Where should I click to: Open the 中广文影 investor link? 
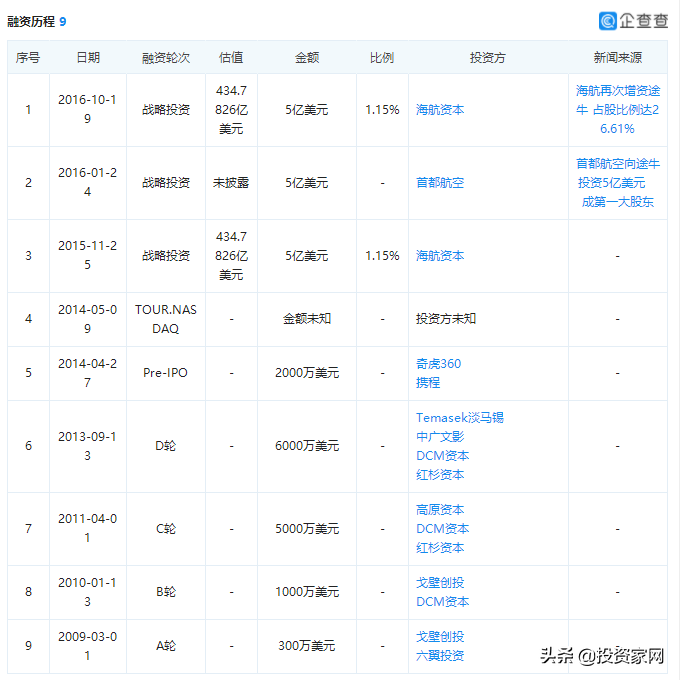point(440,437)
